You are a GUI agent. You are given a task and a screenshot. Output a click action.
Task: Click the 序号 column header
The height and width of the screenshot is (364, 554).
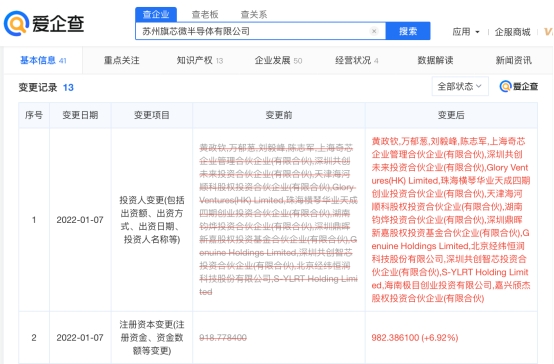34,115
